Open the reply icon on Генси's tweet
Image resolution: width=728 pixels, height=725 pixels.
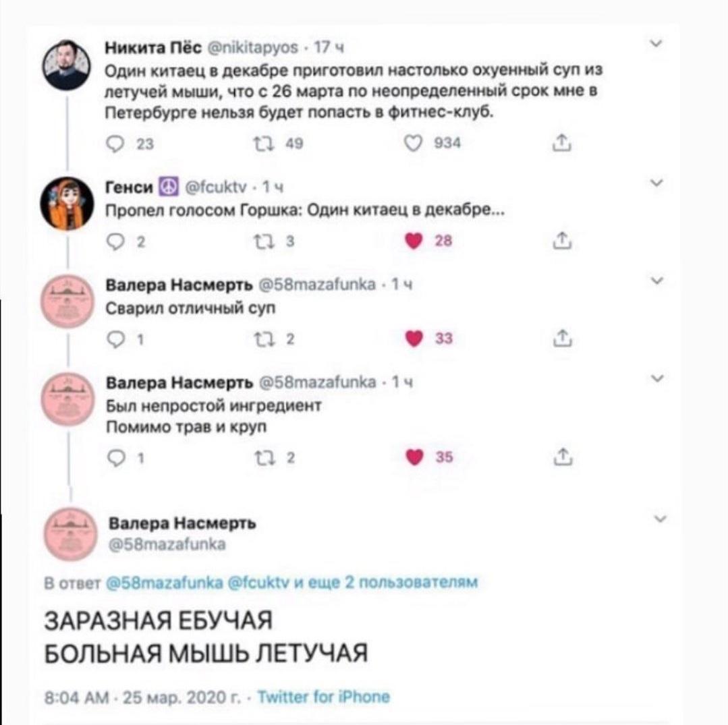115,241
